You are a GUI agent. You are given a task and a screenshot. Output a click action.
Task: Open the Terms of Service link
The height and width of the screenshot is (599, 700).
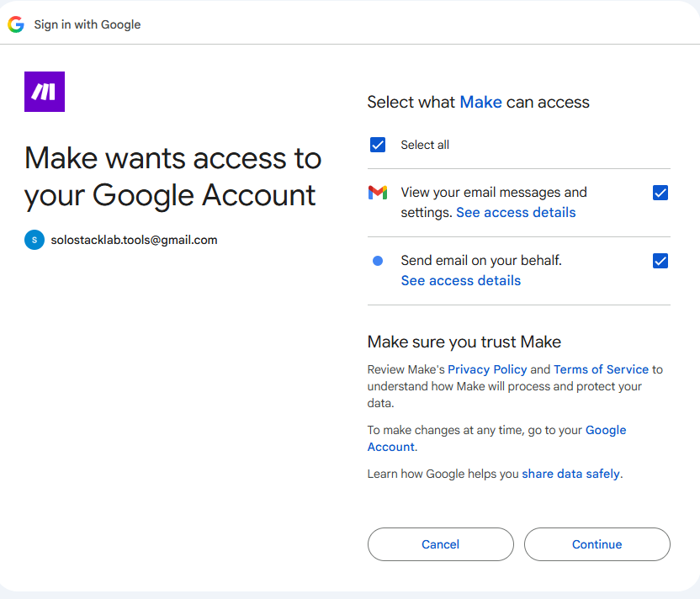601,369
